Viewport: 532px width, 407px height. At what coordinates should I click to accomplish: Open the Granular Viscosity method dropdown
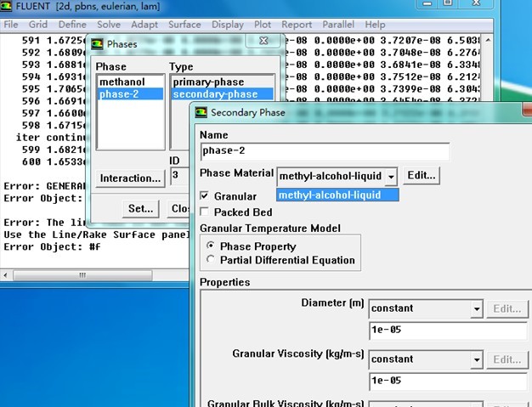[477, 359]
